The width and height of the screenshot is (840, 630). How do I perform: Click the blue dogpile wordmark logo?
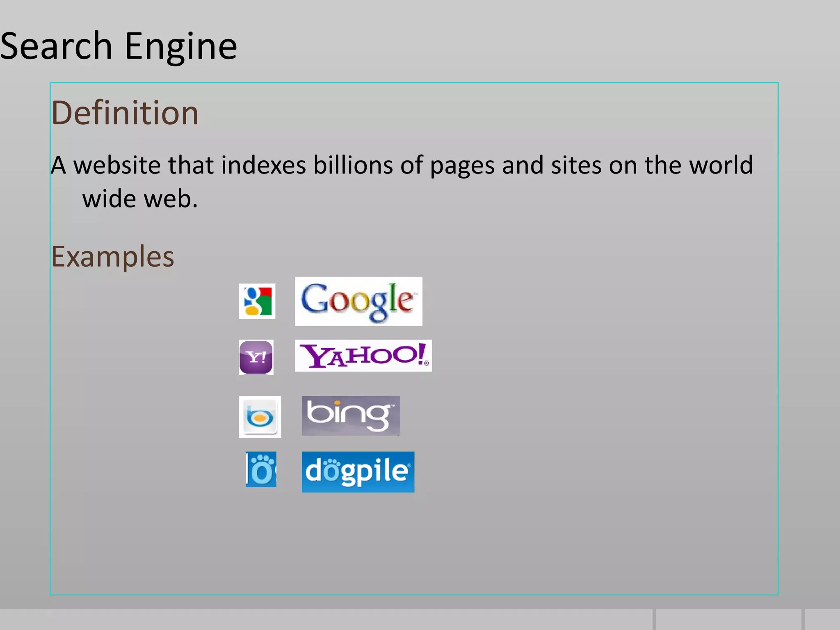pos(358,472)
